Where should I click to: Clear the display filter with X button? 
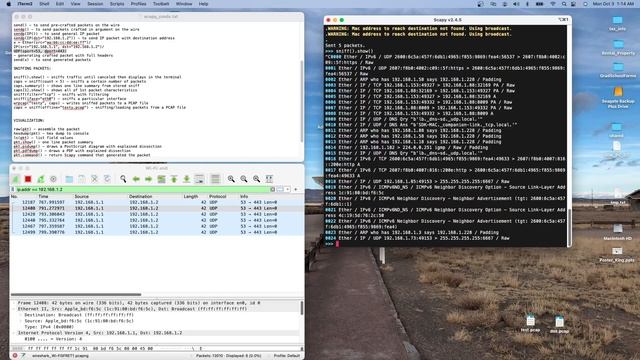pos(273,189)
